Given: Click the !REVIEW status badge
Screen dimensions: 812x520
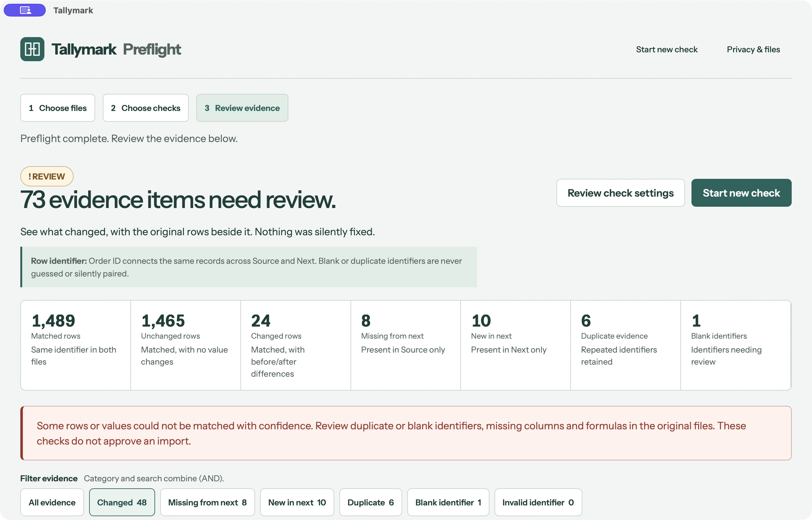Looking at the screenshot, I should [x=47, y=176].
